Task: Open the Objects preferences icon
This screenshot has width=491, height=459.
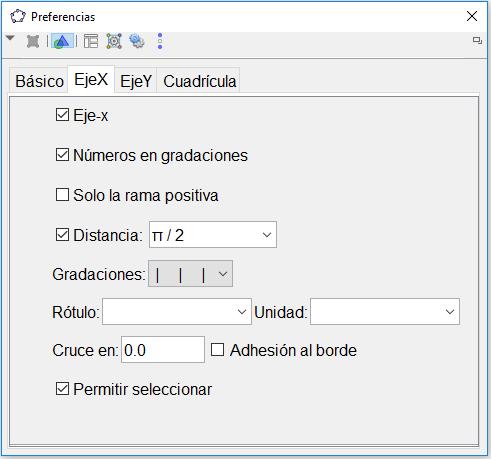Action: (33, 41)
